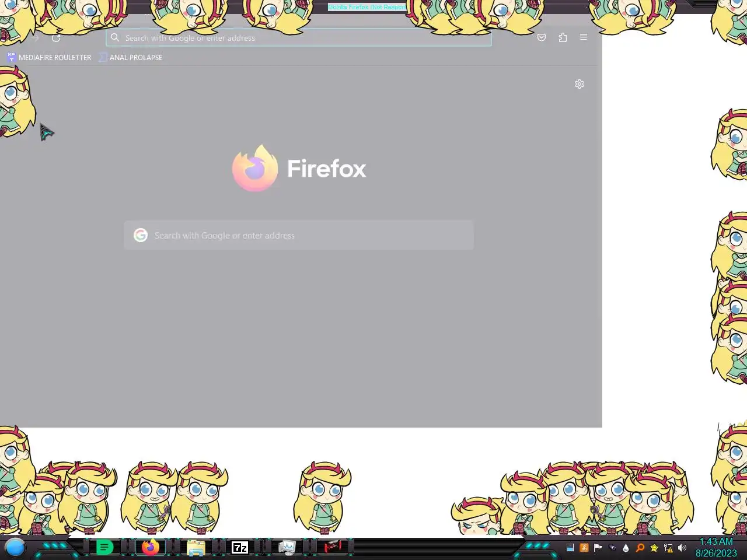Screen dimensions: 747x560
Task: Open the MEDIAFIRE ROULETTER bookmark
Action: 49,57
